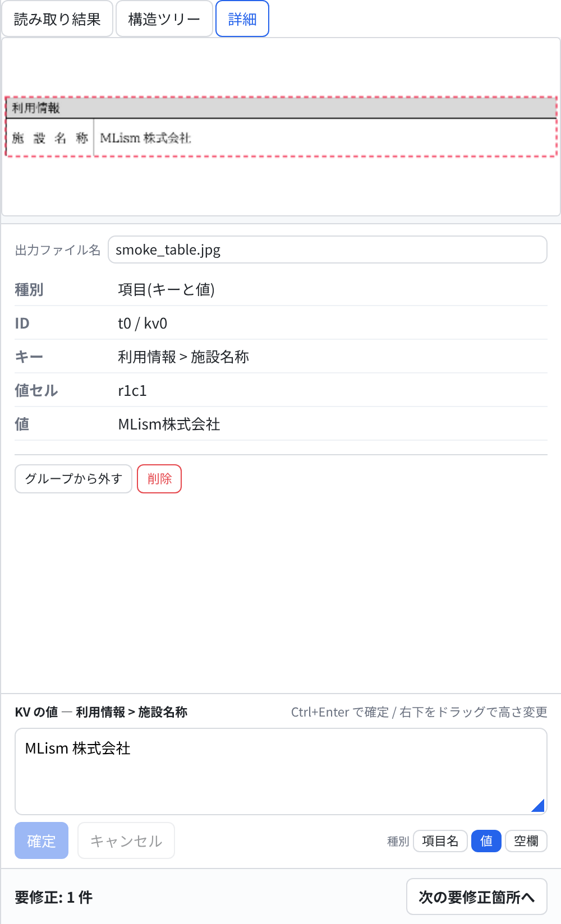Screen dimensions: 561x924
Task: Focus the KV の値 text area
Action: click(281, 771)
